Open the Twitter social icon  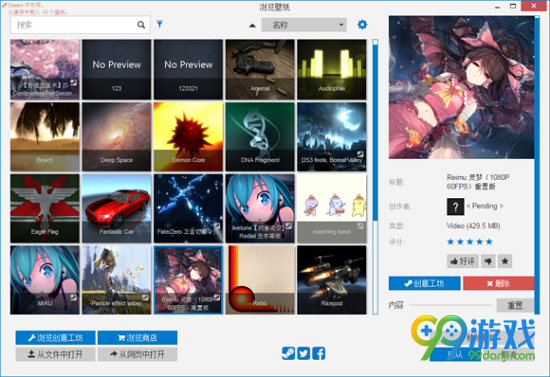point(304,353)
